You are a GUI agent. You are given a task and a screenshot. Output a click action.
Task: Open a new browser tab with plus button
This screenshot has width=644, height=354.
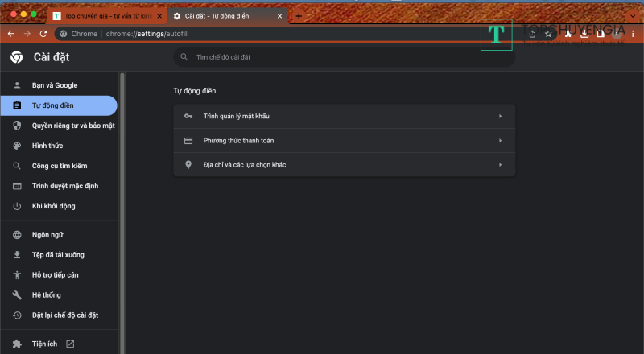pos(299,16)
